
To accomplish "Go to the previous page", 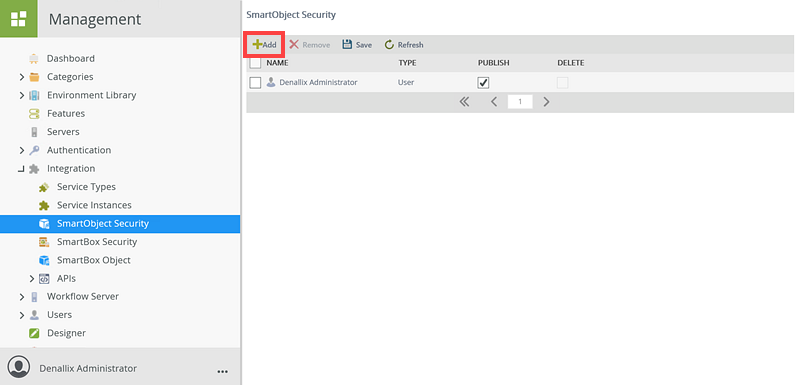I will [x=494, y=101].
